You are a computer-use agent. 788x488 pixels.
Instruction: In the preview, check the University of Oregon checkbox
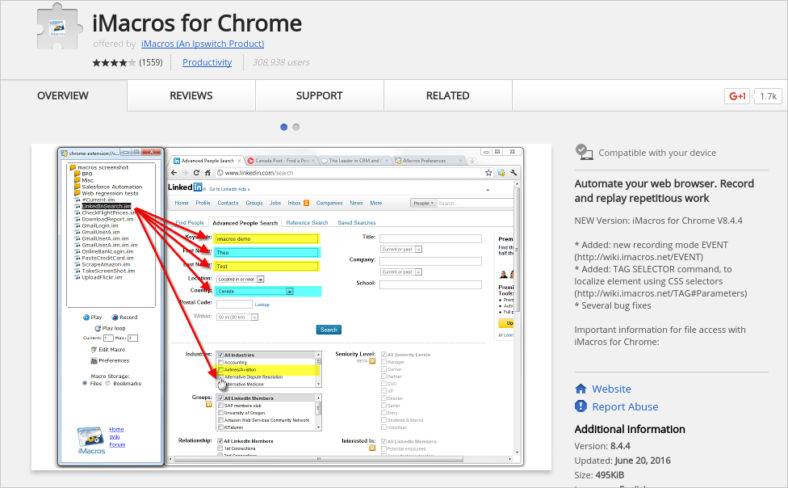tap(220, 413)
